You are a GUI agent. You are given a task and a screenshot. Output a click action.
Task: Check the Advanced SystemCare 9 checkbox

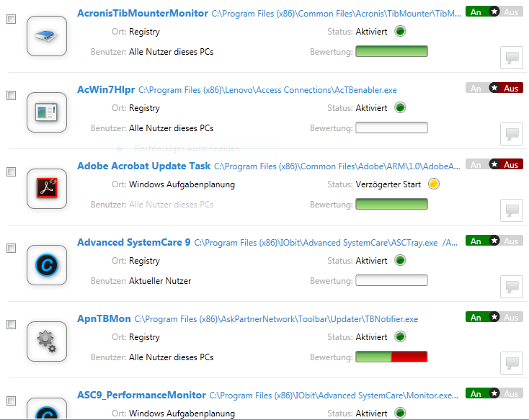point(11,248)
